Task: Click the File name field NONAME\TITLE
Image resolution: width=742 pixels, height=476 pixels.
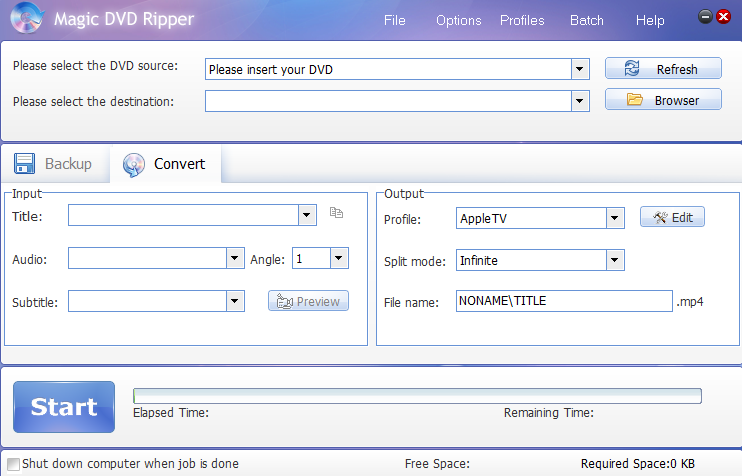Action: [x=564, y=301]
